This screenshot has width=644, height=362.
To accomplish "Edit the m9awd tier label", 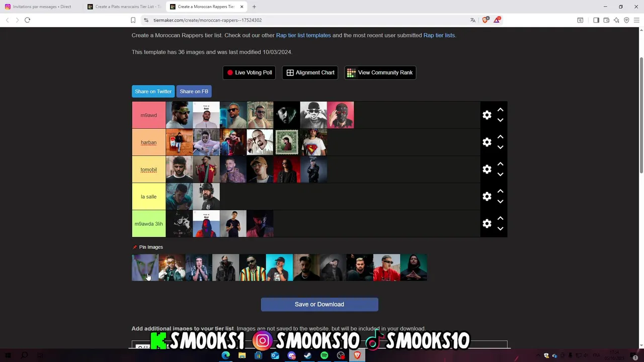I will [x=148, y=115].
